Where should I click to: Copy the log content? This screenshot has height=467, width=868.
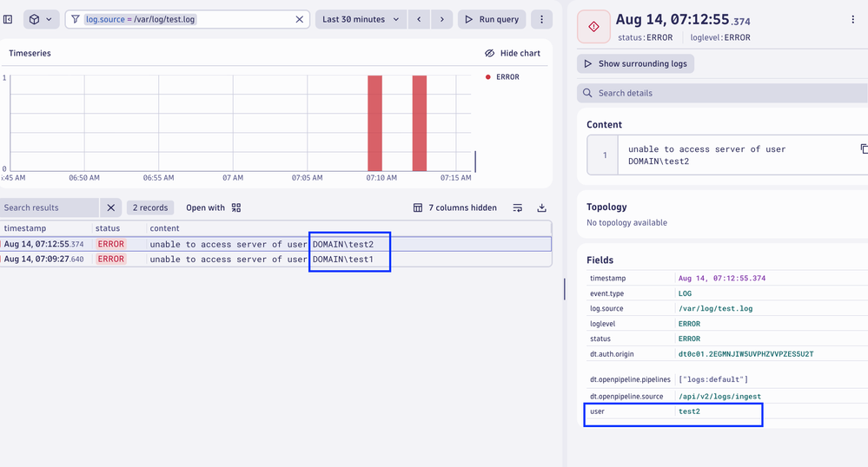tap(865, 148)
